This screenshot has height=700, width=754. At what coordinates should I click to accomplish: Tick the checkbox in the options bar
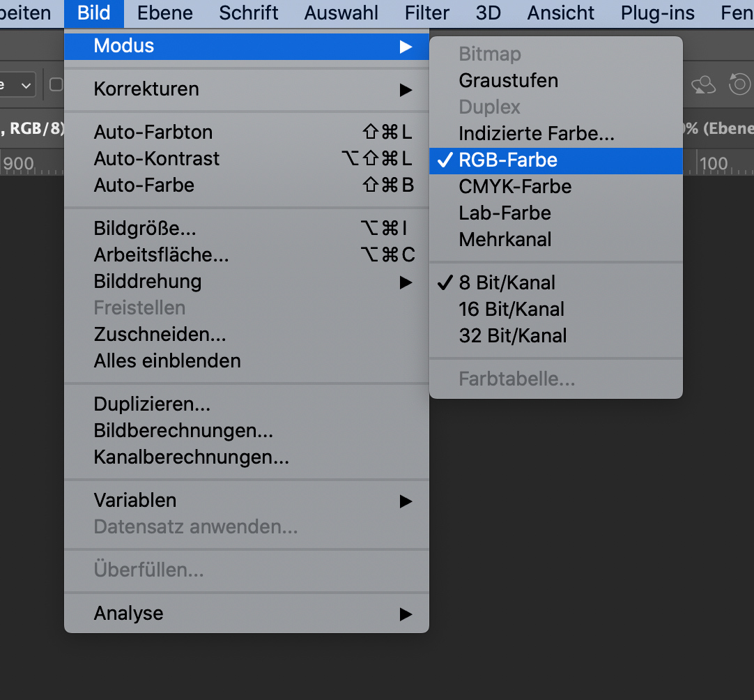56,85
